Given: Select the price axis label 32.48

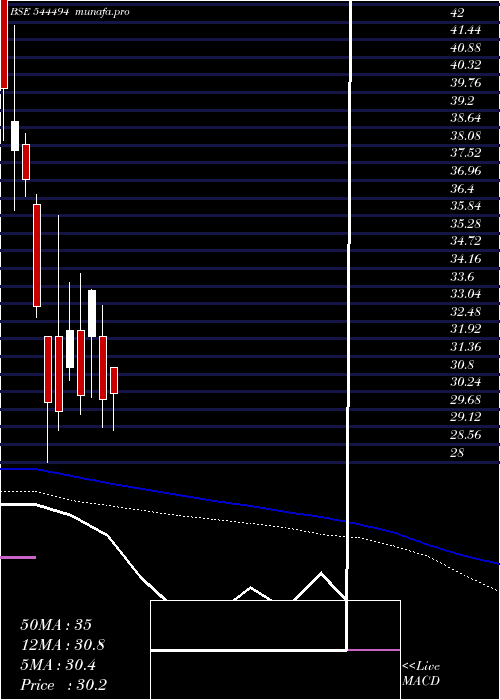Looking at the screenshot, I should (x=465, y=311).
